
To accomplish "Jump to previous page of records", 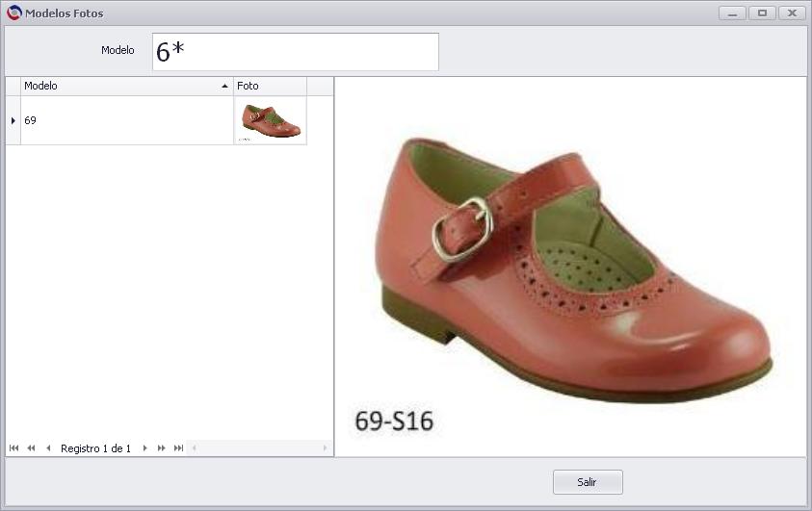I will click(31, 447).
